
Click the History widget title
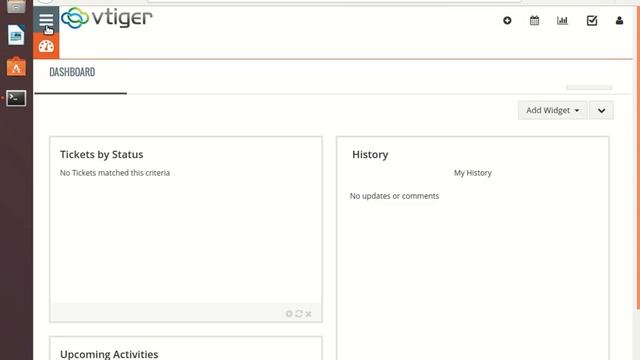pos(370,154)
